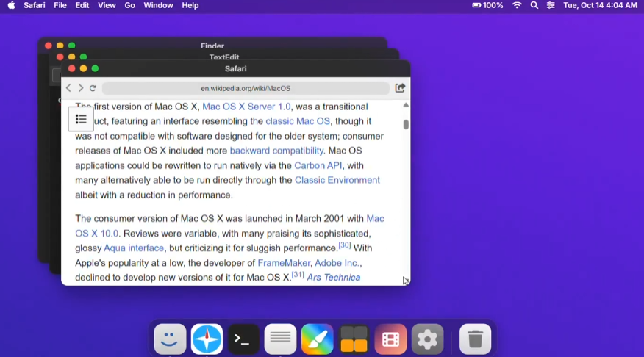Close the Safari window

(x=71, y=68)
